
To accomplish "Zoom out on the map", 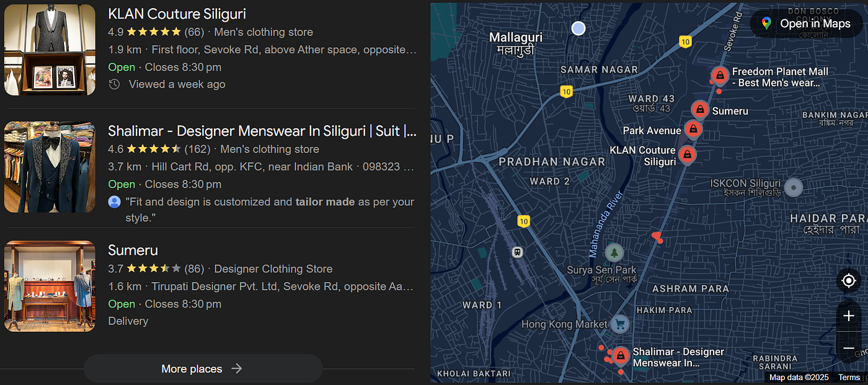I will (x=849, y=348).
